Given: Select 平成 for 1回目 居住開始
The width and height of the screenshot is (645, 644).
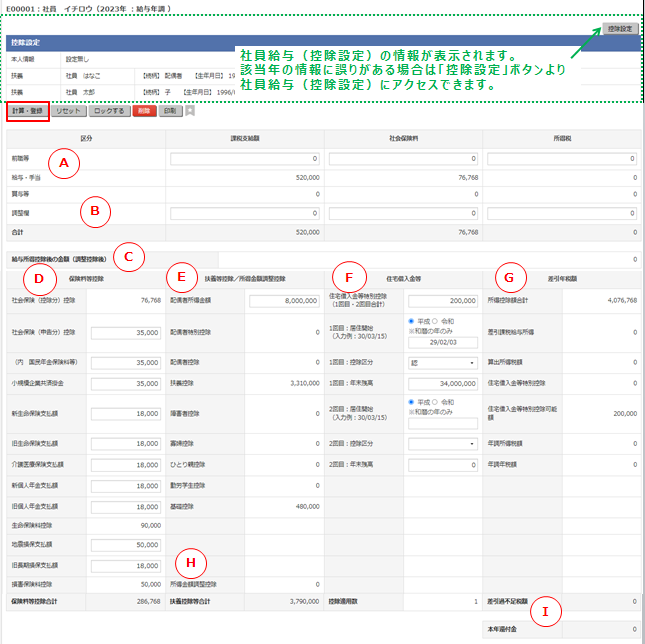Looking at the screenshot, I should (x=412, y=320).
